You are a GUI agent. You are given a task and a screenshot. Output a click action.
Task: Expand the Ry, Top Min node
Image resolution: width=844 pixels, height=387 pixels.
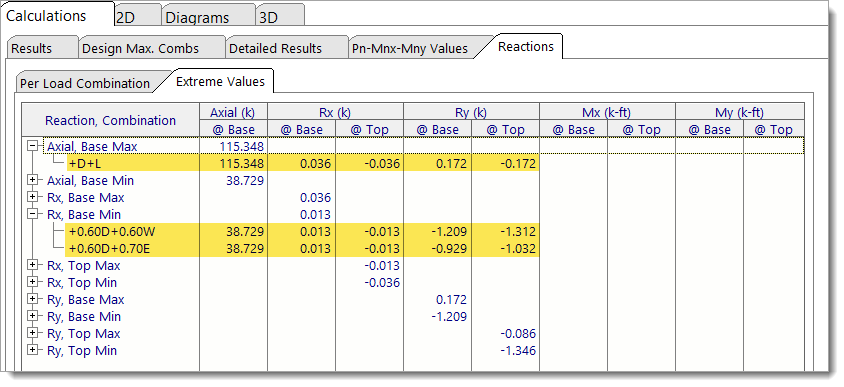point(33,350)
